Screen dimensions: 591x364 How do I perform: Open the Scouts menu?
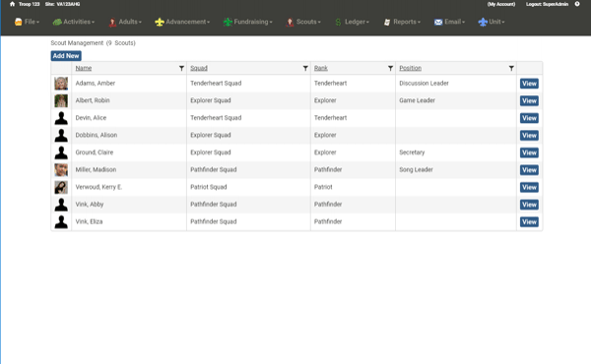point(303,22)
